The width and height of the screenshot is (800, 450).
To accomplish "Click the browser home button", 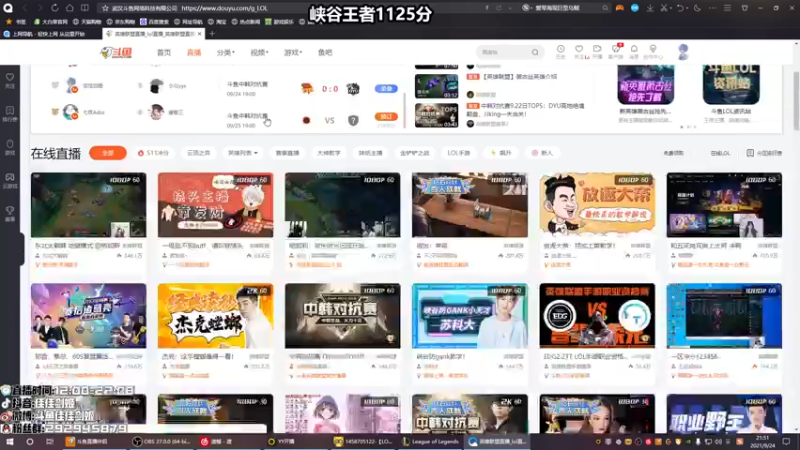I will click(x=70, y=8).
